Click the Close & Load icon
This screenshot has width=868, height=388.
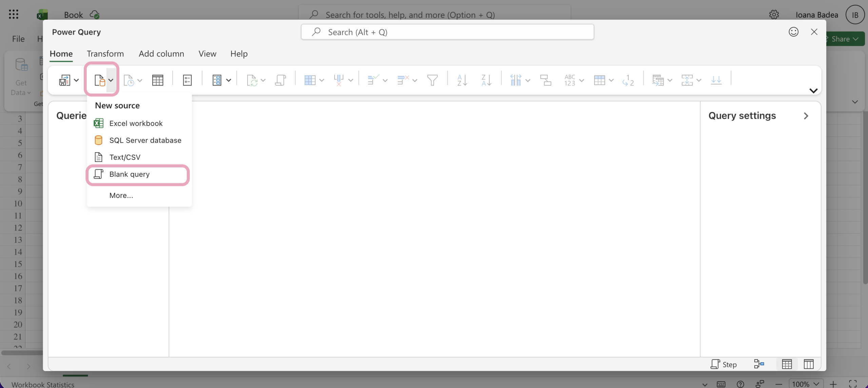coord(64,80)
